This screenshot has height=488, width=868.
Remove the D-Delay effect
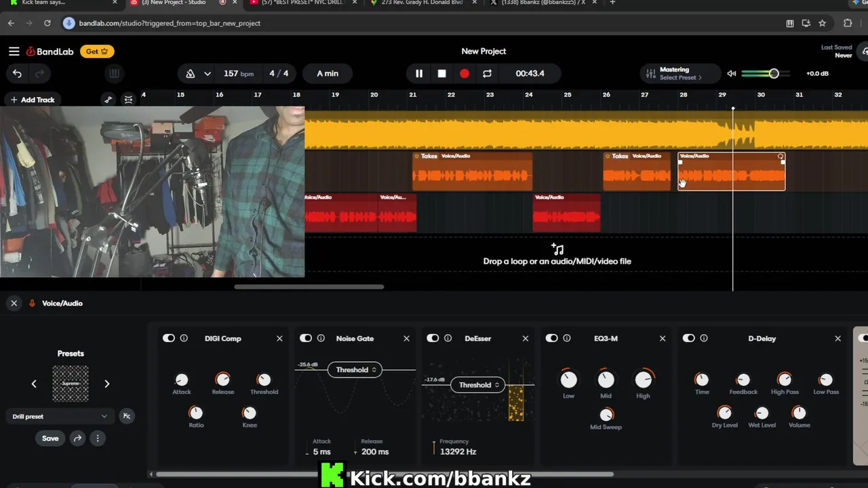(x=837, y=338)
